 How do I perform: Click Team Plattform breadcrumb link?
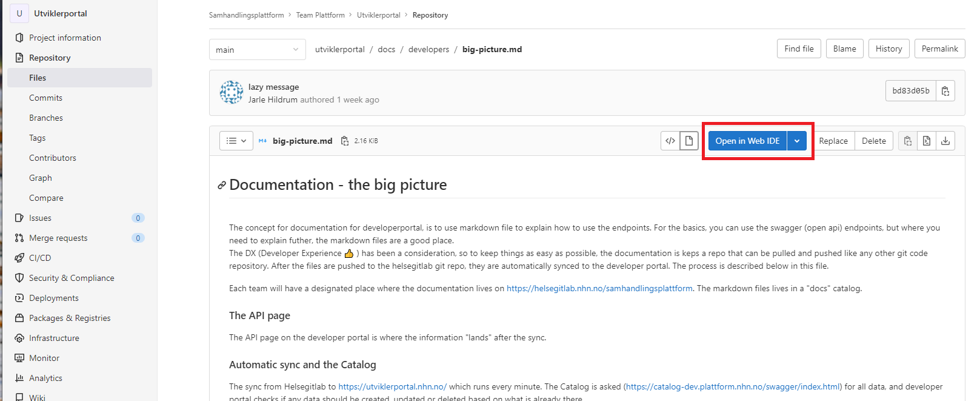(321, 15)
